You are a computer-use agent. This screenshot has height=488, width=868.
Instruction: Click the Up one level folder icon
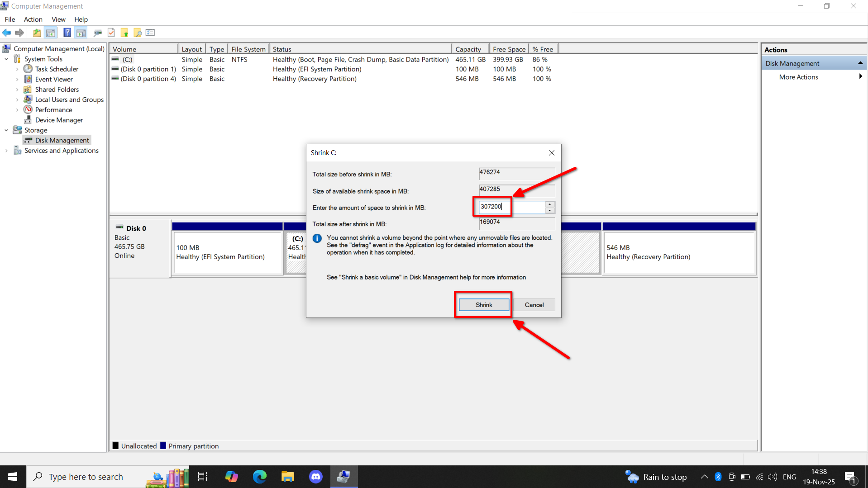37,33
